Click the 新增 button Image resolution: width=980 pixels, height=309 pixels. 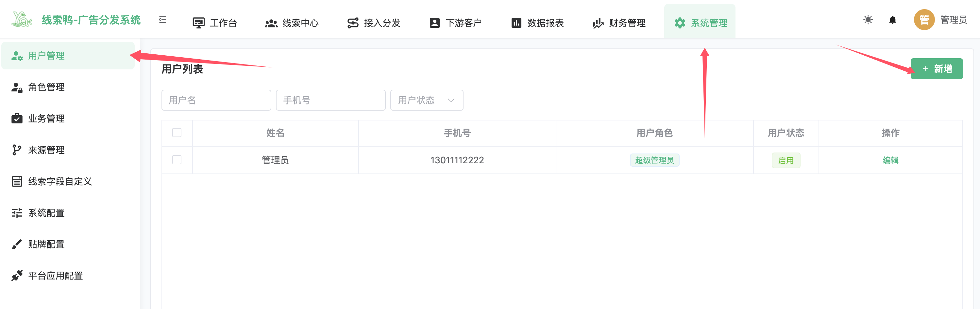coord(936,69)
